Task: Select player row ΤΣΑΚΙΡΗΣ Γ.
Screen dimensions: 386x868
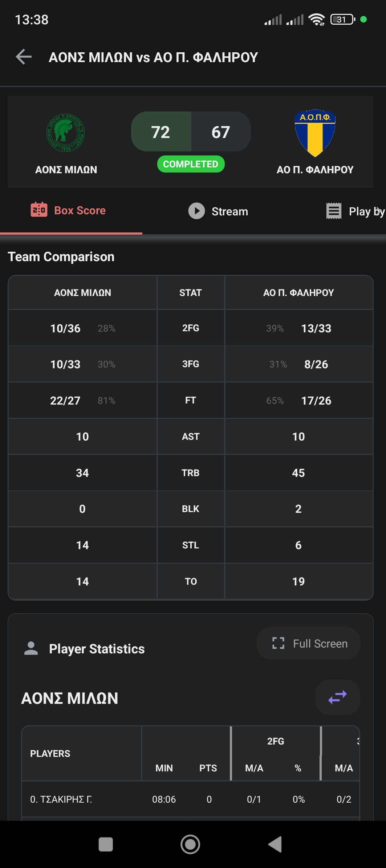Action: (61, 799)
